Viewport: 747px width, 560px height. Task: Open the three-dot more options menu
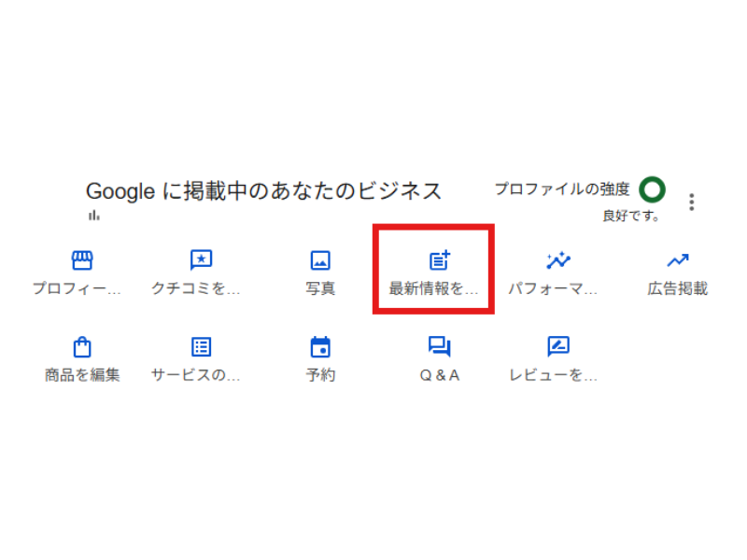(691, 202)
